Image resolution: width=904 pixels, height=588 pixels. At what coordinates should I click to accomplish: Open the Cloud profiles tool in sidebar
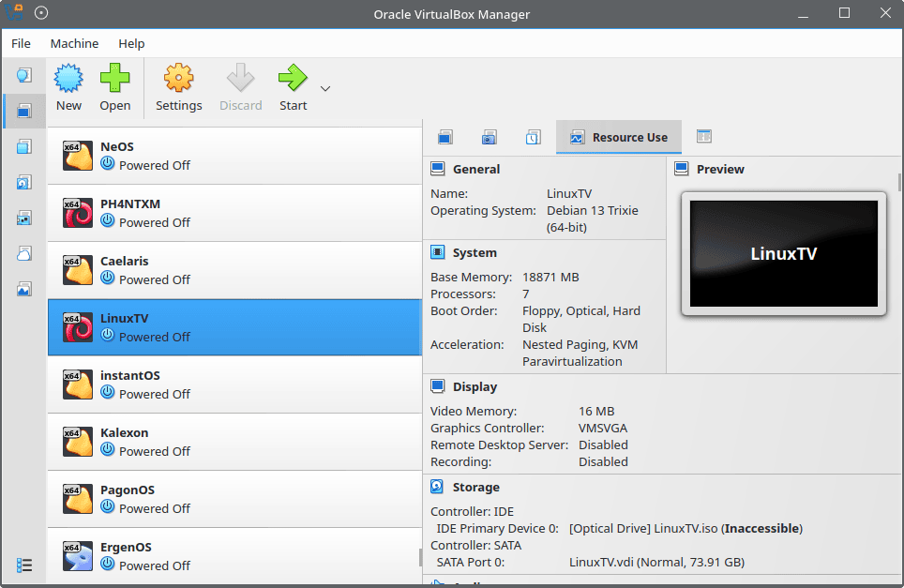[x=24, y=253]
